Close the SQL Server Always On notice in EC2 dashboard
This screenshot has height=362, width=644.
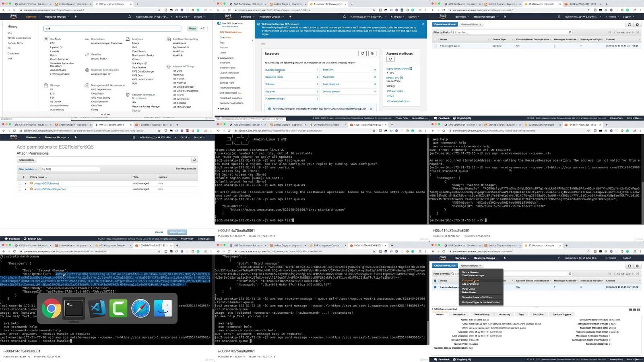pyautogui.click(x=371, y=109)
